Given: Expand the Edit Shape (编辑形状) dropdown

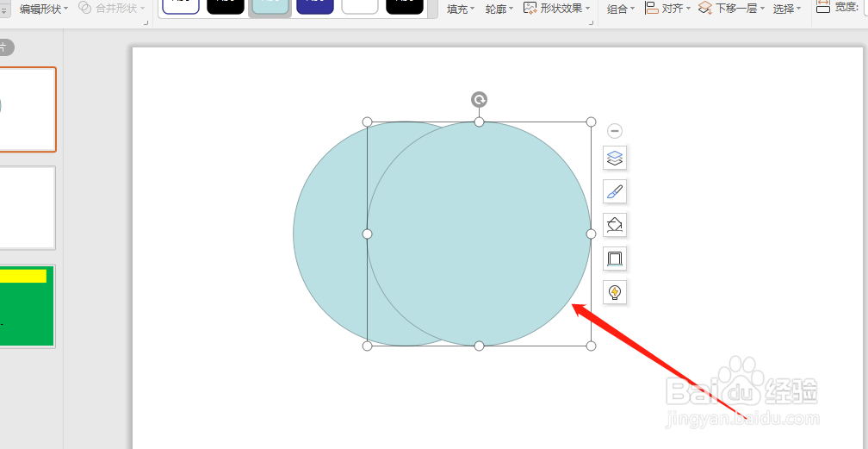Looking at the screenshot, I should pyautogui.click(x=65, y=9).
